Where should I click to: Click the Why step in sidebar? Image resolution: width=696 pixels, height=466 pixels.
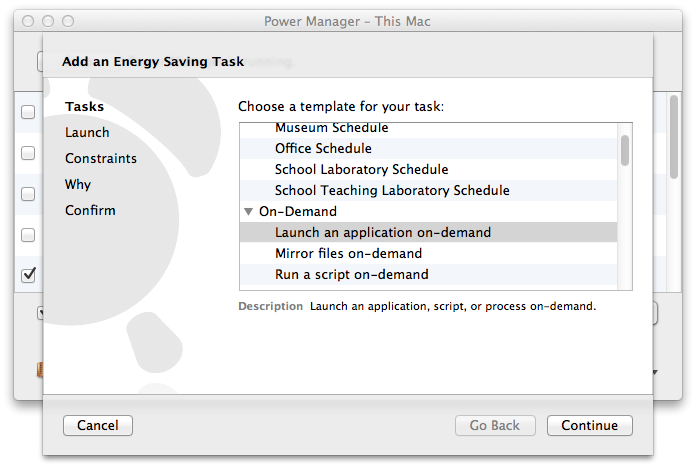[78, 184]
